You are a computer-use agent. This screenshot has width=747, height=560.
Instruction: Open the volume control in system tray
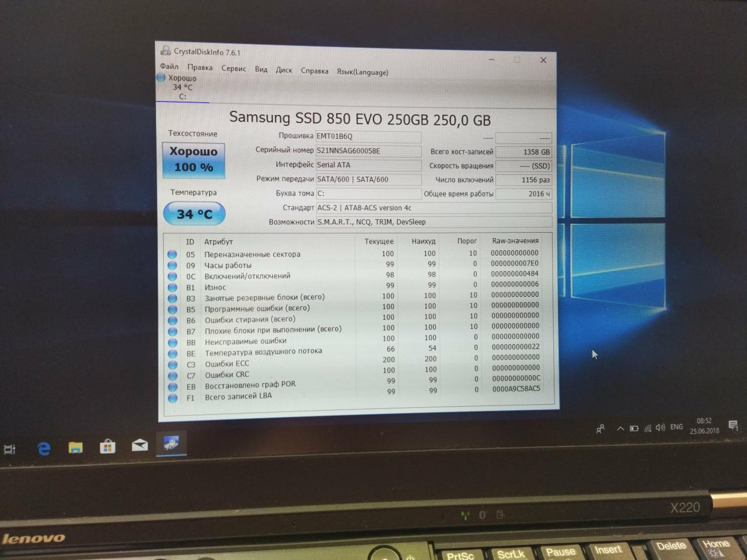coord(660,428)
